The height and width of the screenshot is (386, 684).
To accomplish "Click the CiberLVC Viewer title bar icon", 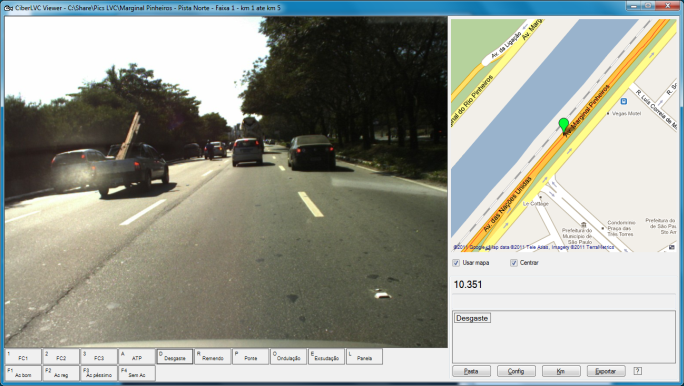I will [8, 8].
